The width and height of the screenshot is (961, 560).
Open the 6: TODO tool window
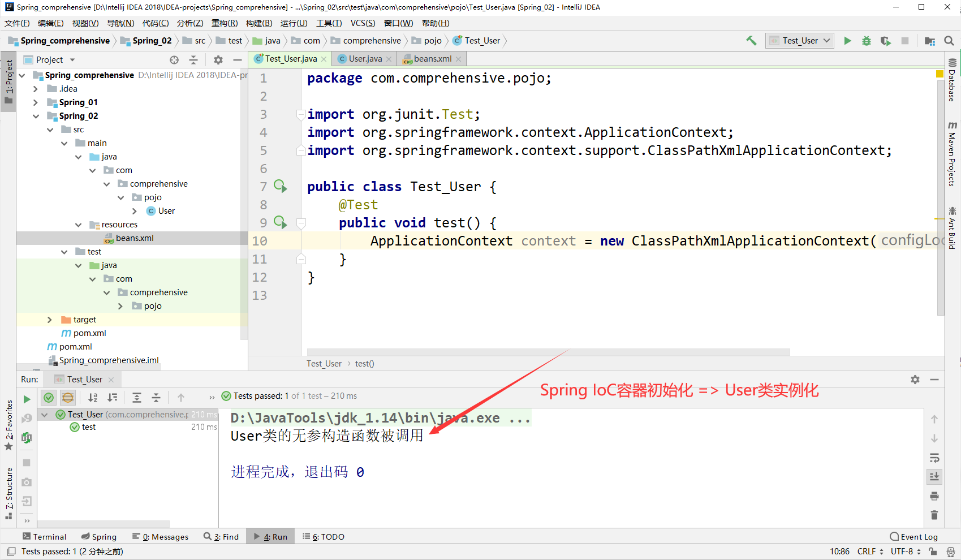pyautogui.click(x=323, y=537)
